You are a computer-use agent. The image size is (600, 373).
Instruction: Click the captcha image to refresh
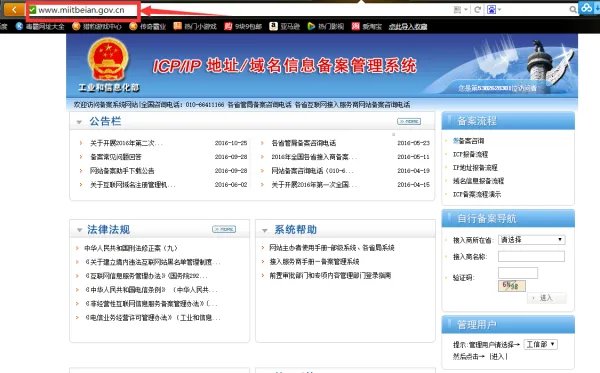click(512, 285)
